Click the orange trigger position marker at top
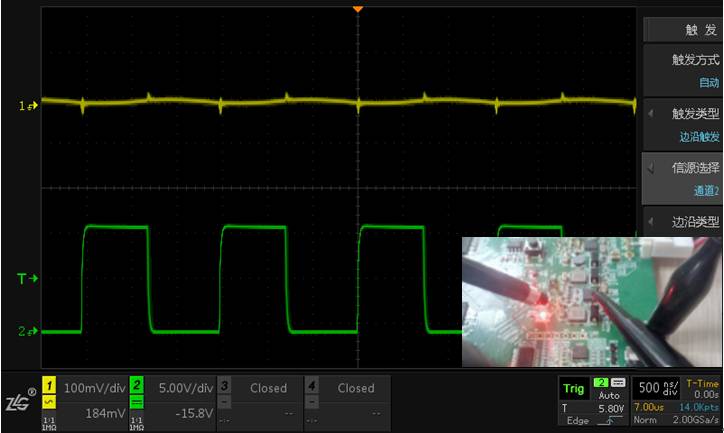The height and width of the screenshot is (433, 724). [x=358, y=8]
